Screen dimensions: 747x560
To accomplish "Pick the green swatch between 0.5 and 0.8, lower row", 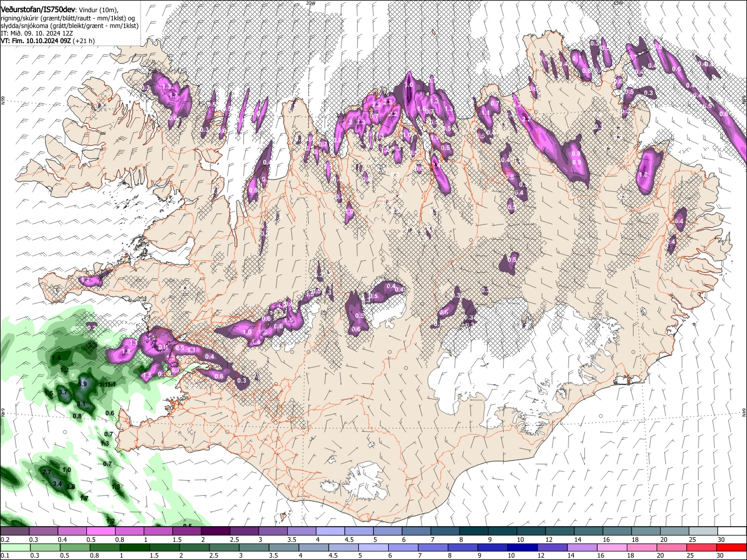I will (x=75, y=547).
